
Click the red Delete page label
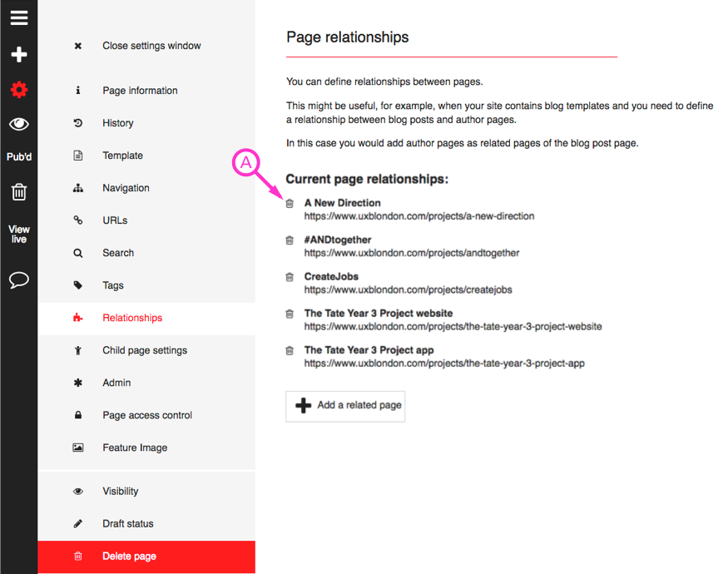[129, 557]
